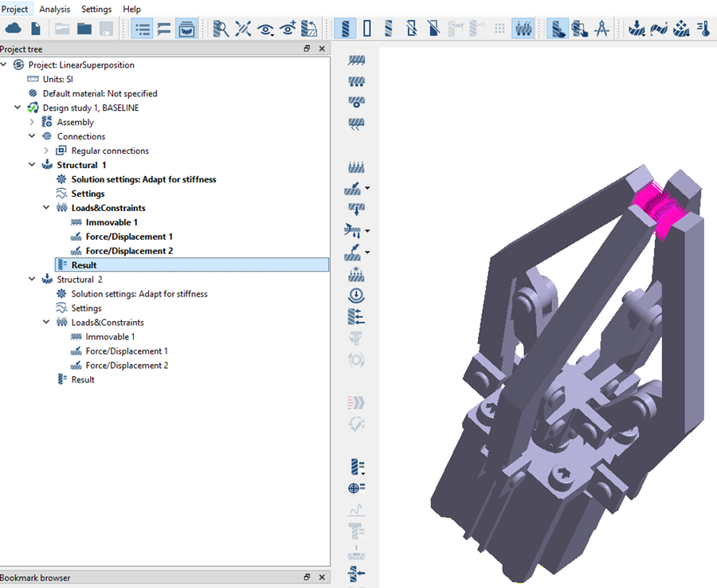Create a new project with the document icon

pos(36,29)
